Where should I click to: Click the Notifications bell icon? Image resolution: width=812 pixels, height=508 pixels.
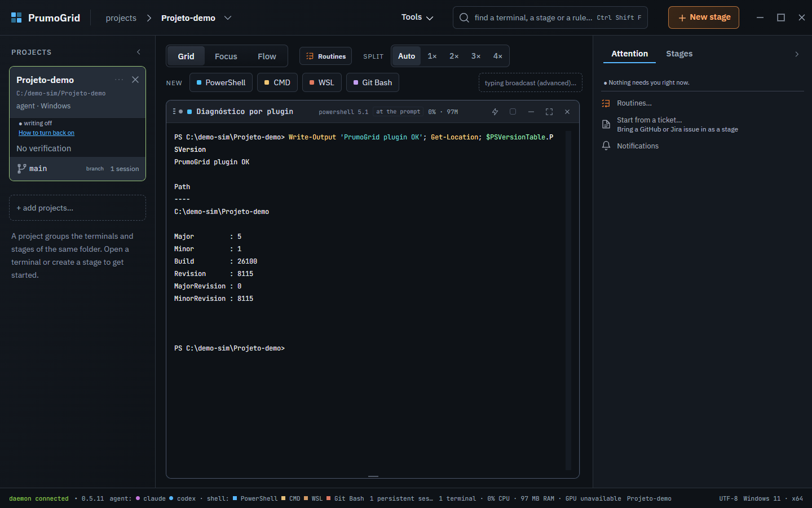[606, 146]
